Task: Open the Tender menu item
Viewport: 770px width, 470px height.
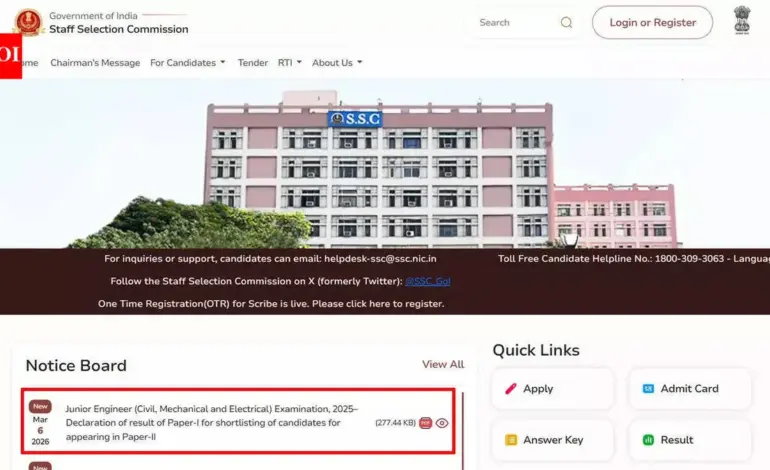Action: click(253, 63)
